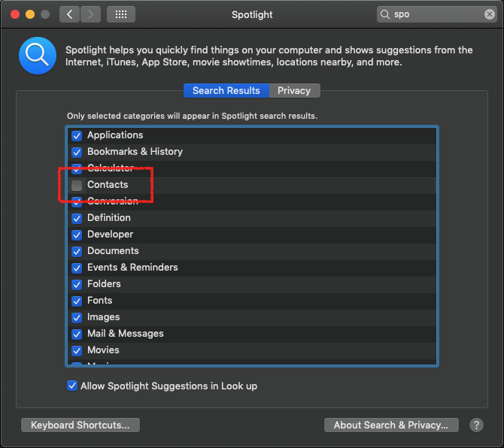Viewport: 504px width, 448px height.
Task: Enable the Contacts category checkbox
Action: point(77,185)
